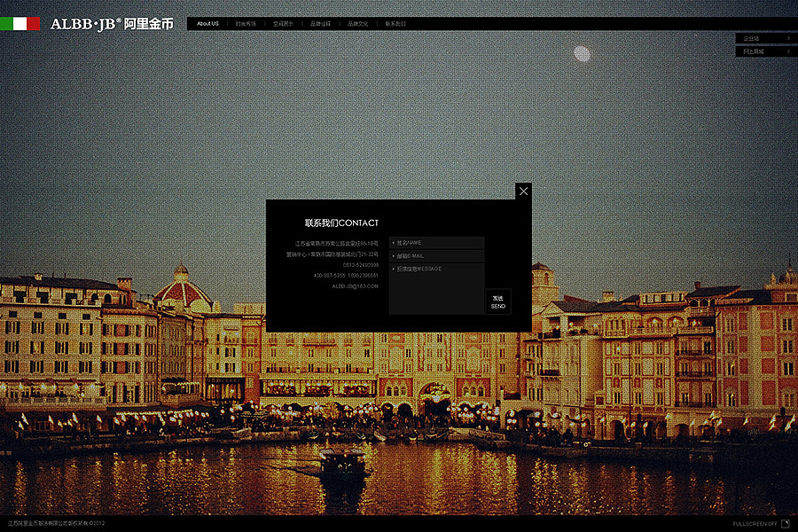
Task: Click the MESSAGE text area
Action: pos(436,288)
